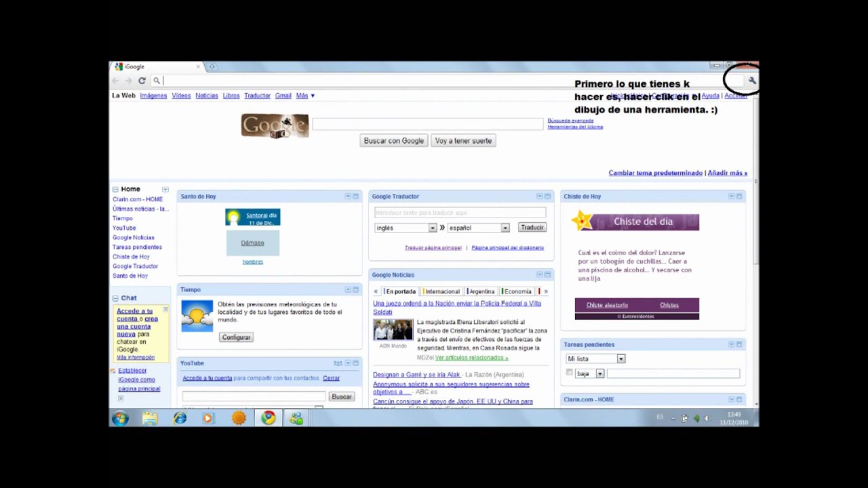Click the browser forward arrow
The height and width of the screenshot is (488, 868).
click(128, 81)
